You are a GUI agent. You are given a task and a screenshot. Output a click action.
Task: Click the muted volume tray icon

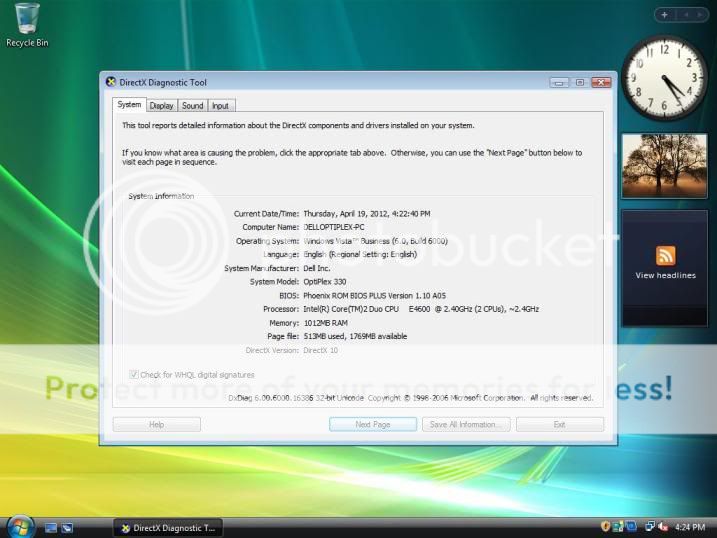tap(663, 527)
